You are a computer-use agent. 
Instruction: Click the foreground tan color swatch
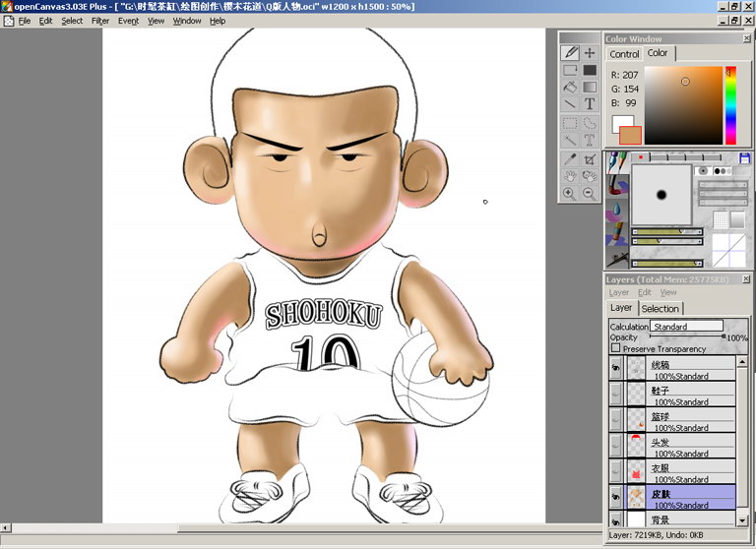click(x=630, y=135)
